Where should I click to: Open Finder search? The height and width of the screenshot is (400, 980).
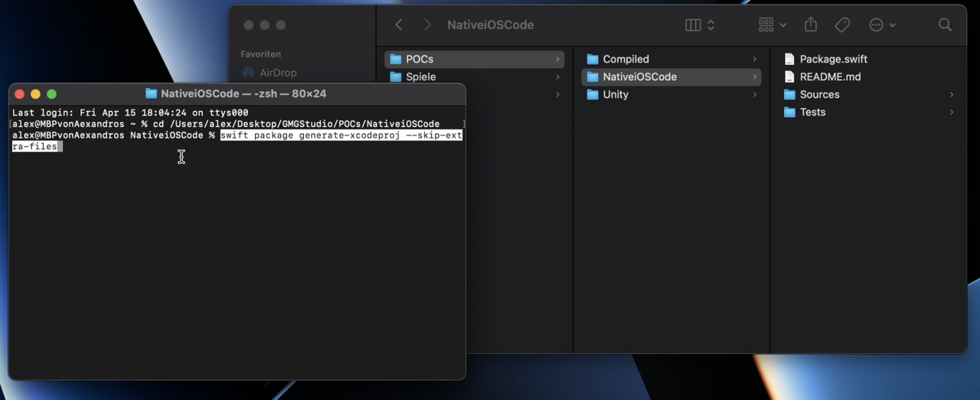945,25
